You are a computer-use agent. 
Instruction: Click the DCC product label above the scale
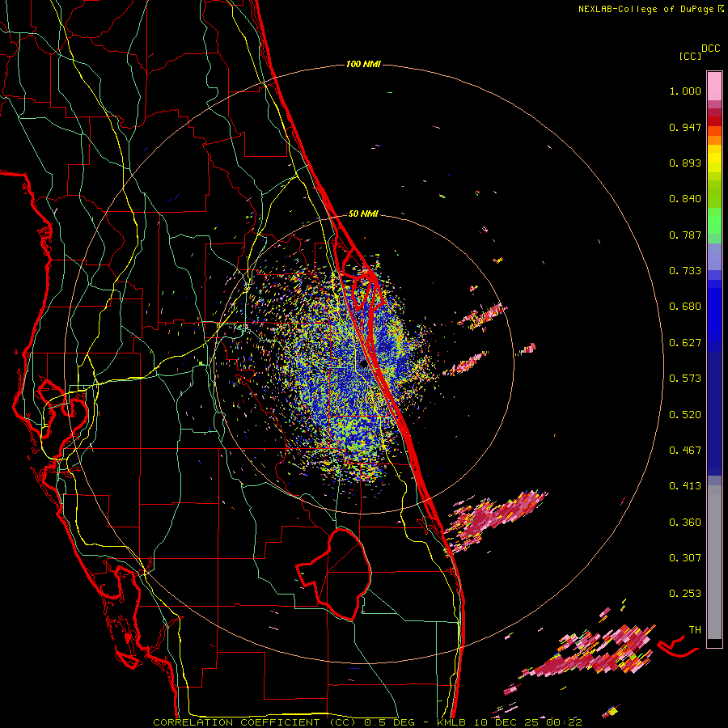(x=711, y=49)
